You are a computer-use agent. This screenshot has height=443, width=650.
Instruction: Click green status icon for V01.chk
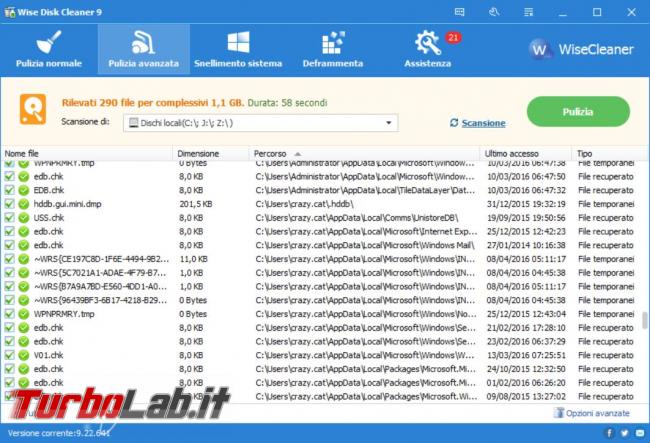24,355
